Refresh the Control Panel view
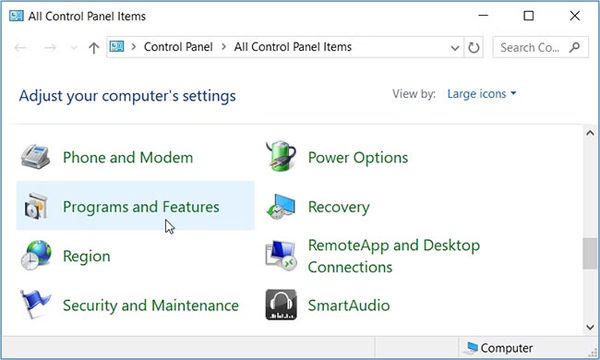The height and width of the screenshot is (360, 600). pyautogui.click(x=474, y=47)
